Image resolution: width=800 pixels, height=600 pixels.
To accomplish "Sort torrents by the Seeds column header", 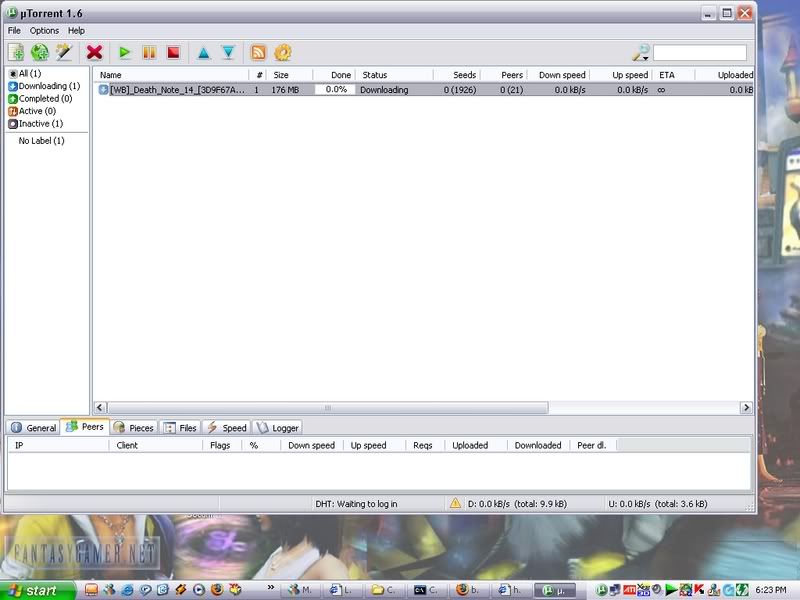I will tap(457, 75).
